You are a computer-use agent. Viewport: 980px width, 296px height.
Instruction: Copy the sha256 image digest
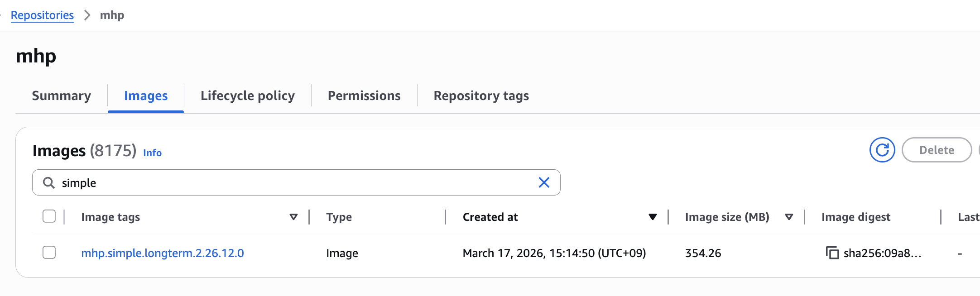click(x=832, y=253)
